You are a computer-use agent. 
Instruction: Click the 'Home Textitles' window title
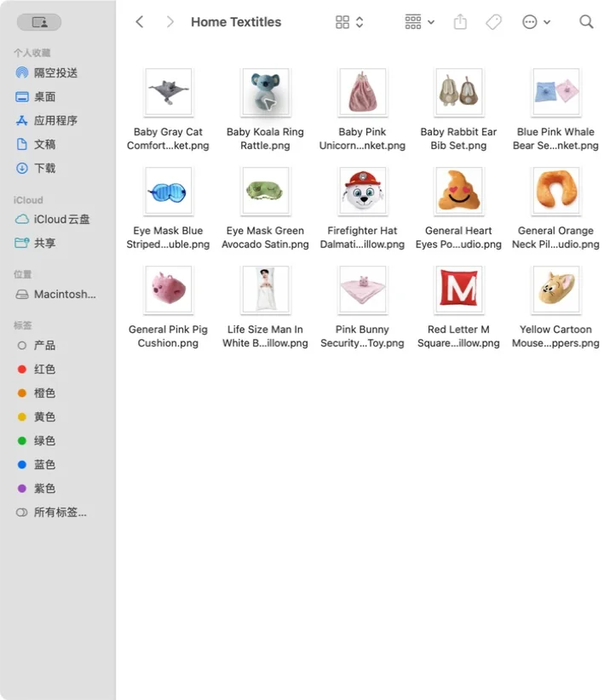pyautogui.click(x=236, y=22)
